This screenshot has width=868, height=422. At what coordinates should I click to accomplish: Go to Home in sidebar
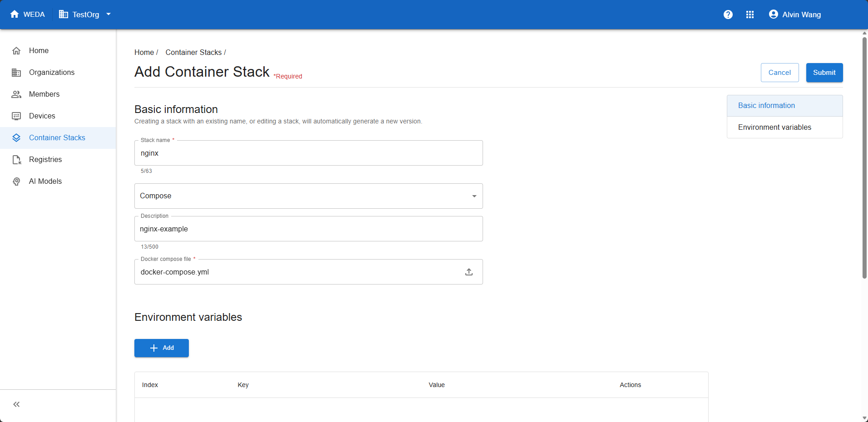click(x=58, y=51)
